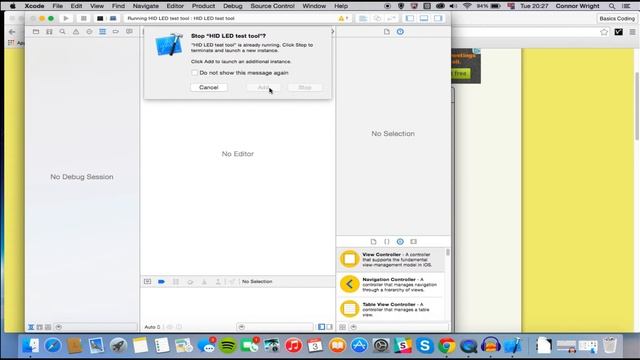
Task: Select Table View Controller in object library
Action: 391,309
